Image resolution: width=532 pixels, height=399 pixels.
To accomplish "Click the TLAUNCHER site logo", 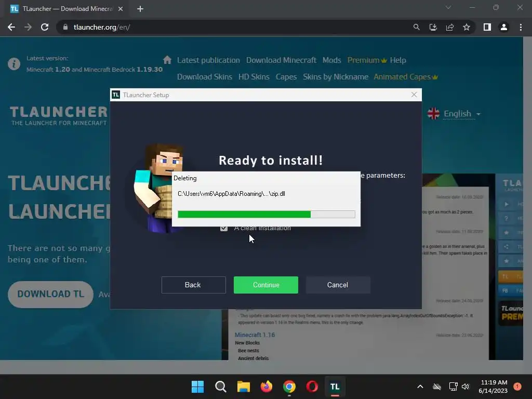I will pyautogui.click(x=58, y=116).
